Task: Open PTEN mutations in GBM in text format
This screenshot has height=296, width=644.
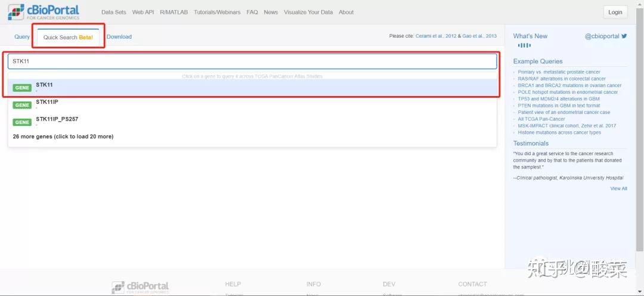Action: [559, 106]
